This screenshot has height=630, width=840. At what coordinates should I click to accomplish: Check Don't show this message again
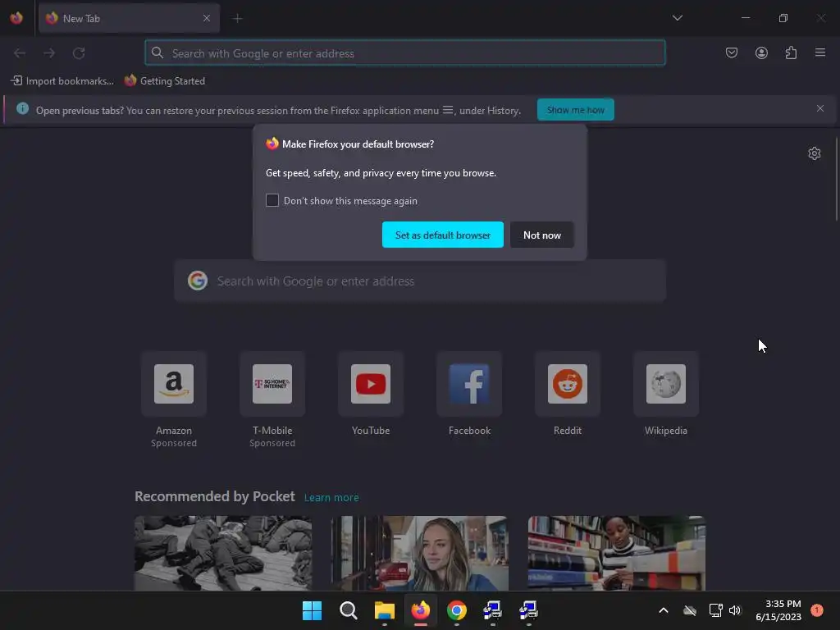(272, 200)
